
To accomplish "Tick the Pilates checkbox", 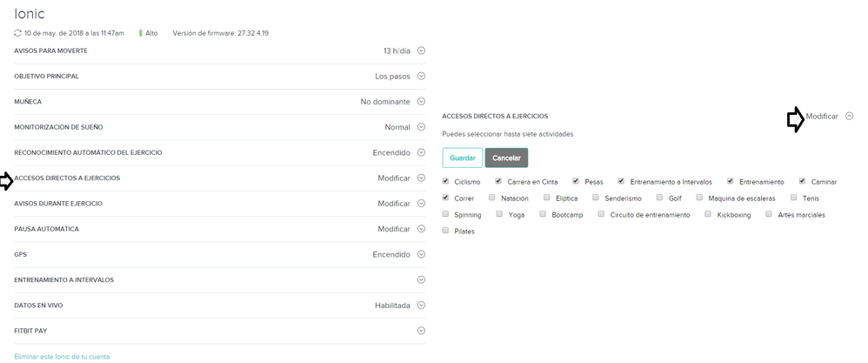I will [446, 231].
